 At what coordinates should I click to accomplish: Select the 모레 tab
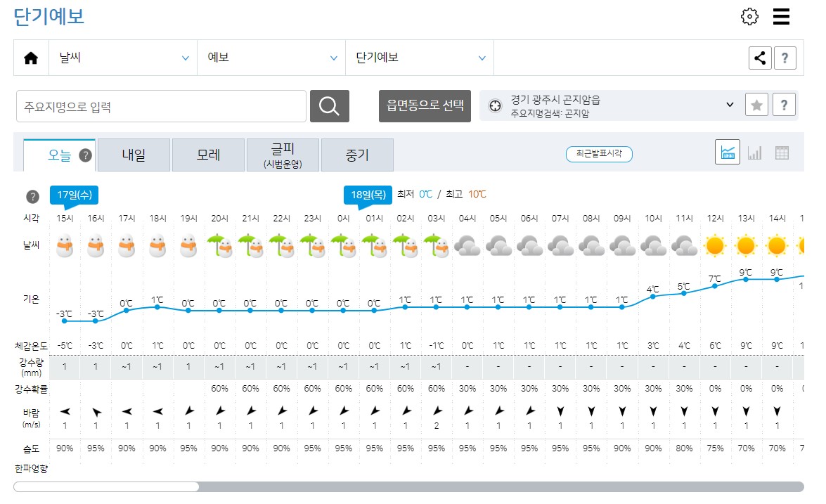208,155
